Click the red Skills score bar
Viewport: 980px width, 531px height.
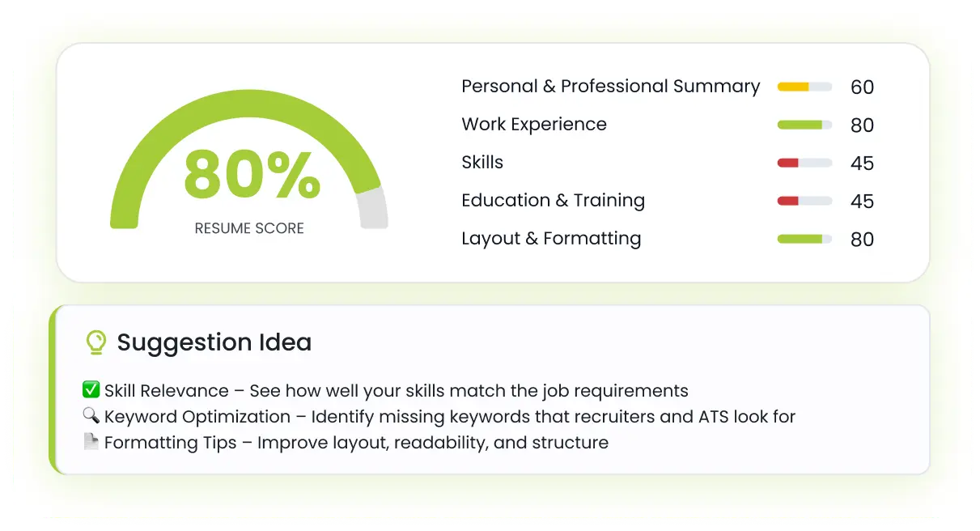(x=804, y=163)
